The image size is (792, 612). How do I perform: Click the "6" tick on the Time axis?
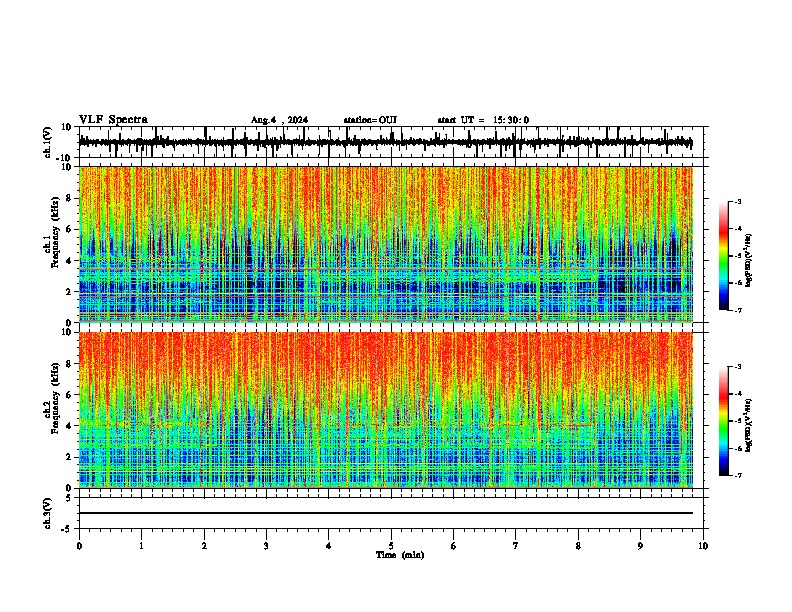click(454, 546)
